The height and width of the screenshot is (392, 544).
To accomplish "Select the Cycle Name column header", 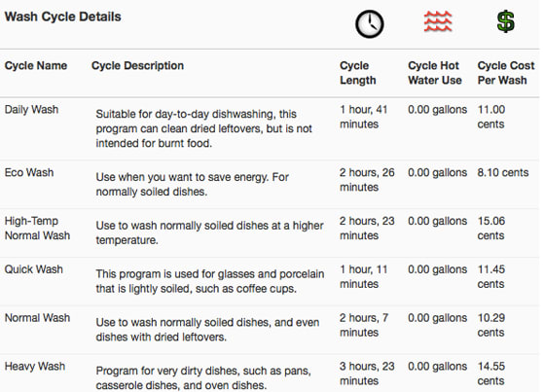I will (36, 65).
